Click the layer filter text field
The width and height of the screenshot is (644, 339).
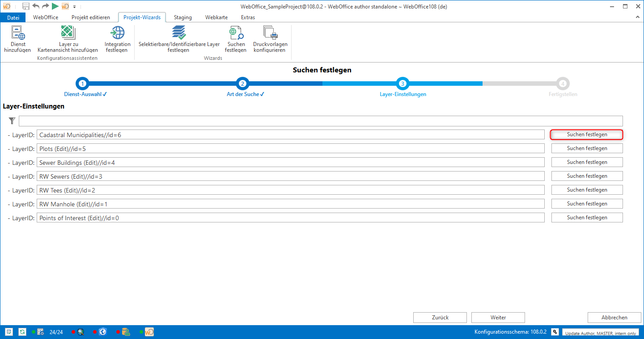[320, 121]
